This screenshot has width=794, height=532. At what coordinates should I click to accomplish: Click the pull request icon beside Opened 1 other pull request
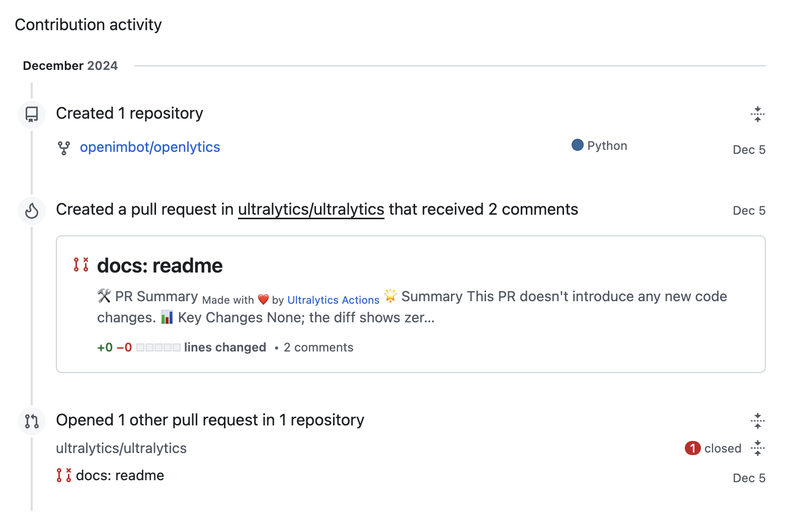point(32,421)
